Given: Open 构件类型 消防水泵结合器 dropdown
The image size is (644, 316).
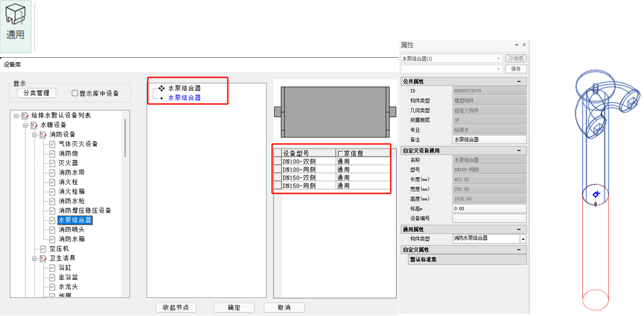Looking at the screenshot, I should [x=523, y=239].
